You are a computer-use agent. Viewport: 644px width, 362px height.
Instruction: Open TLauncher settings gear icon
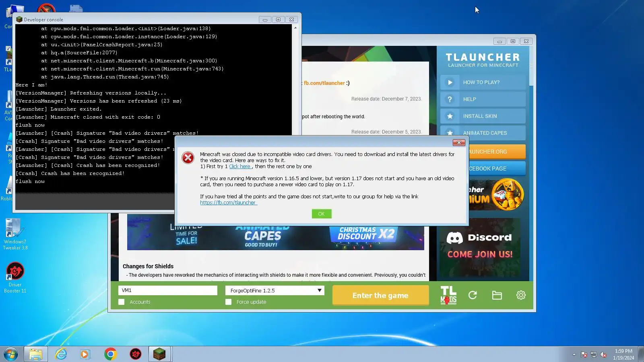521,295
